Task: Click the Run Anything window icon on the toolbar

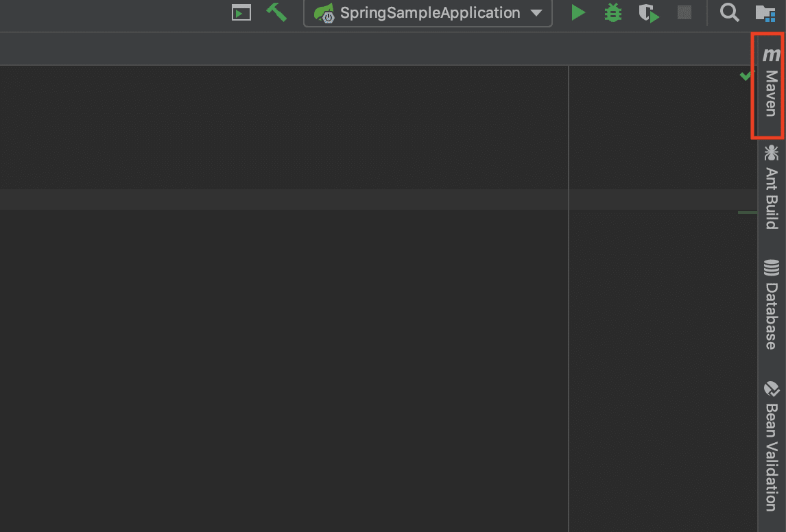Action: tap(241, 12)
